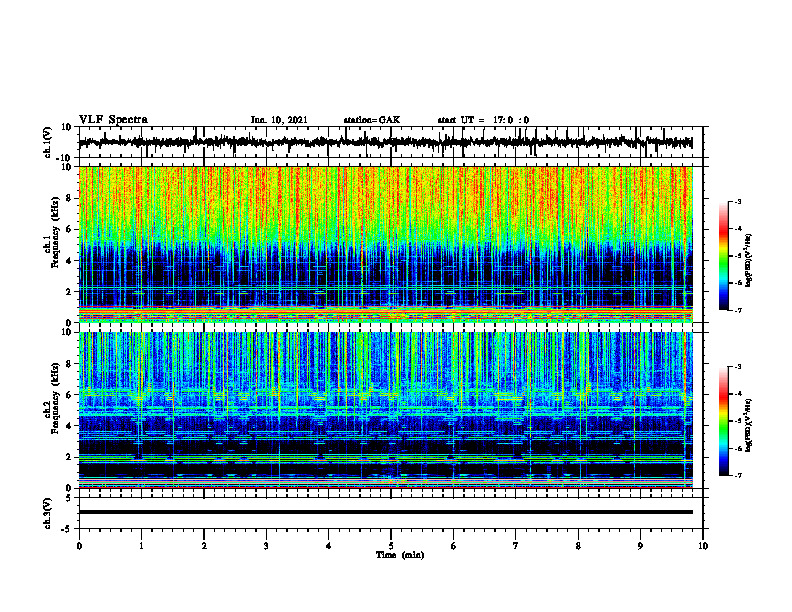Click time axis tick label "8"
The width and height of the screenshot is (792, 612).
click(578, 546)
